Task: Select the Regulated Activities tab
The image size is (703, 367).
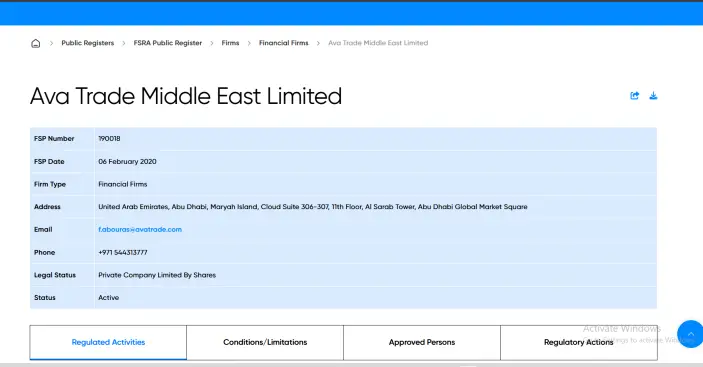Action: tap(108, 342)
